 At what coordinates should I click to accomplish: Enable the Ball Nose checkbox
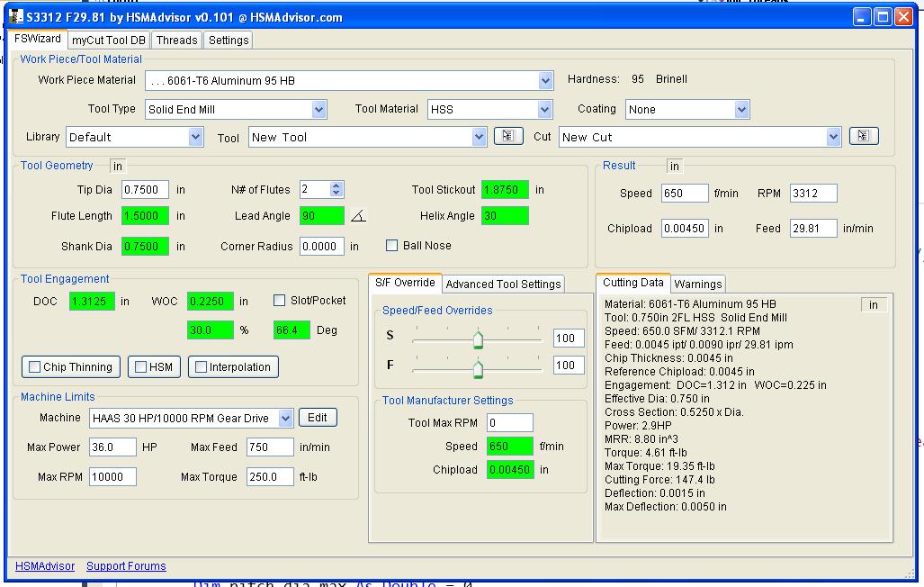[x=391, y=246]
